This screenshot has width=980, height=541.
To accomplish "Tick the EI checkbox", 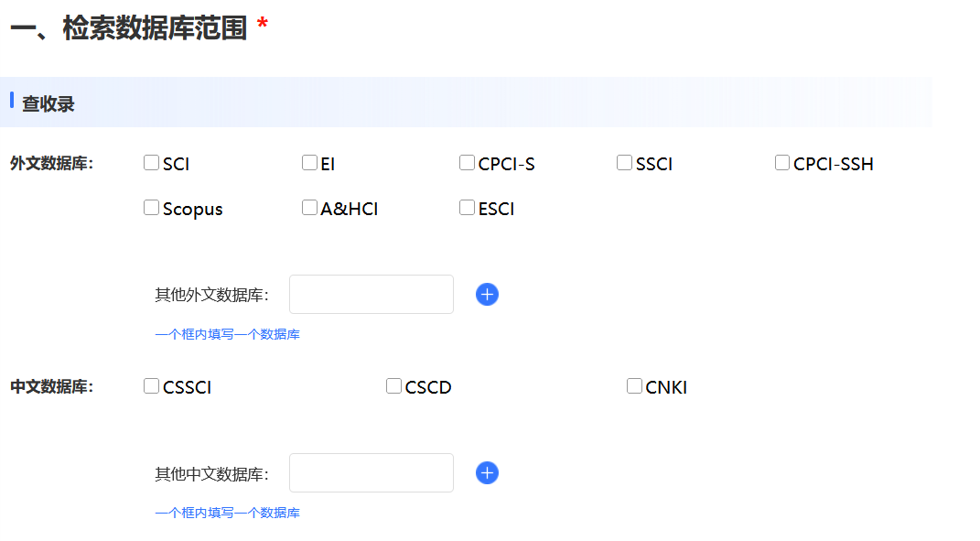I will coord(309,163).
